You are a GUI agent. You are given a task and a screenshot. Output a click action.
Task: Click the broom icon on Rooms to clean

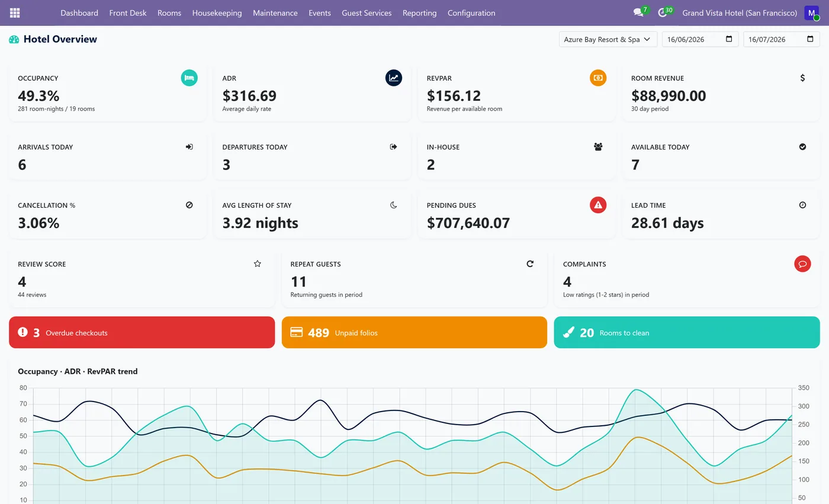point(568,332)
